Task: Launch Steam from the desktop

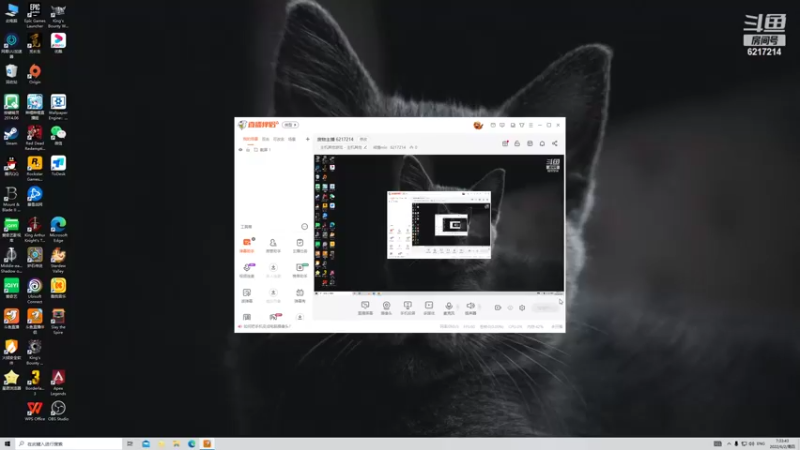Action: point(11,136)
